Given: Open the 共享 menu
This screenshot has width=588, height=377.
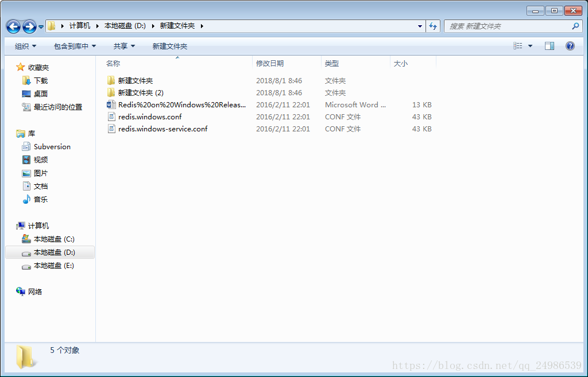Looking at the screenshot, I should [124, 46].
